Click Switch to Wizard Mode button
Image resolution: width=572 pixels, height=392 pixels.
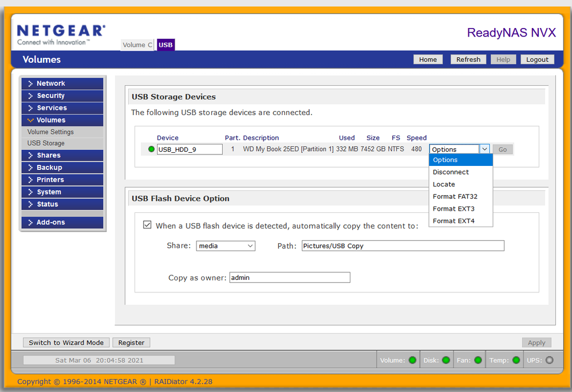66,343
